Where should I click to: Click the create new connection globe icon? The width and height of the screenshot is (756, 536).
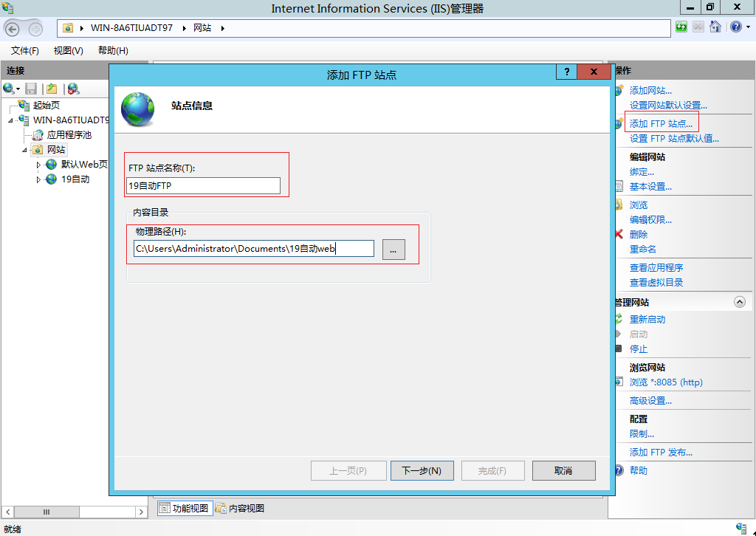coord(9,89)
